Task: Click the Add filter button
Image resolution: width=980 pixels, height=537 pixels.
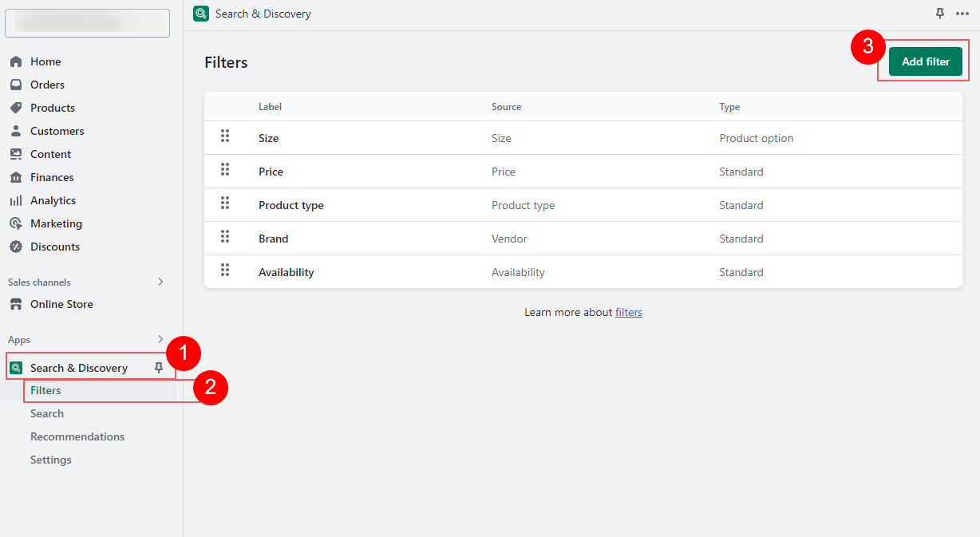Action: [x=926, y=61]
